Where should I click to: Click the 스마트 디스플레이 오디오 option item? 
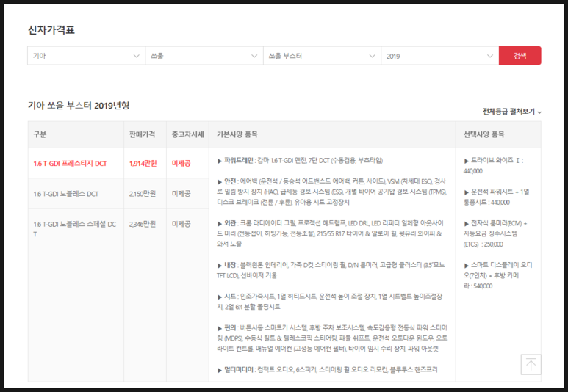pos(498,275)
